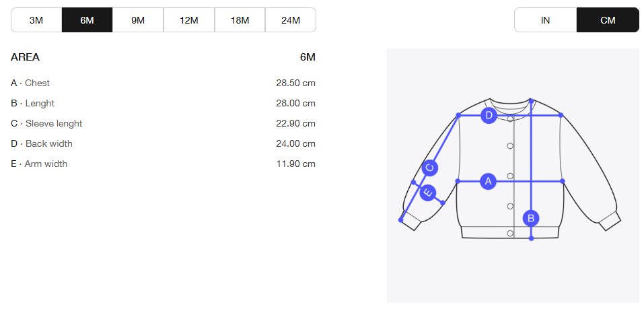Select the 6M size tab
Screen dimensions: 644x309
click(87, 20)
